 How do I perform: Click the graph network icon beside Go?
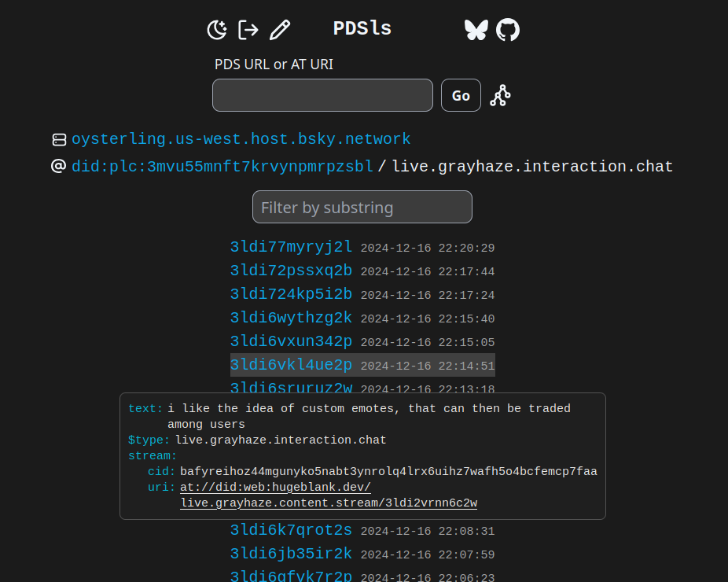click(x=500, y=96)
